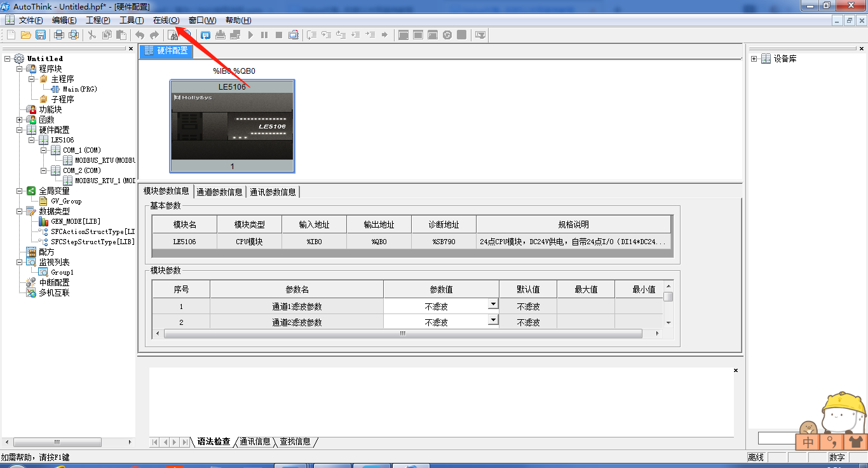This screenshot has width=868, height=468.
Task: Select the 硬件配置 document tab
Action: (166, 50)
